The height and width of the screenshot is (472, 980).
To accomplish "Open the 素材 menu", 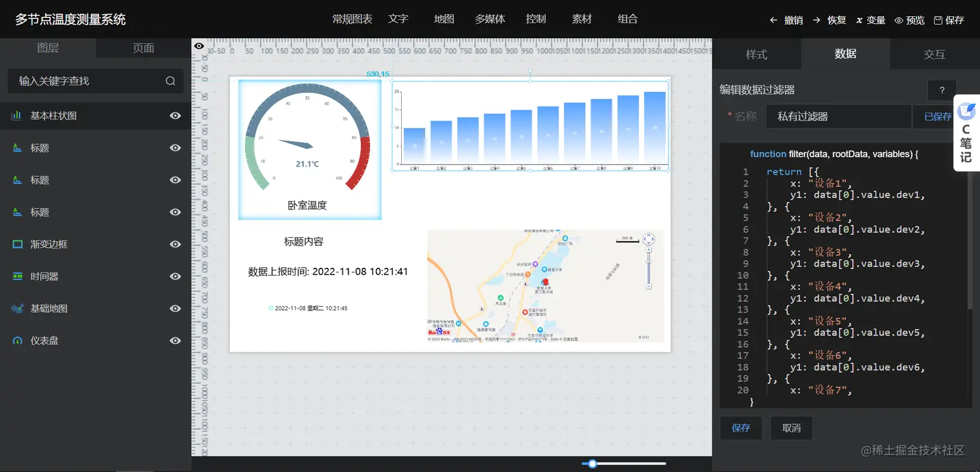I will [582, 19].
